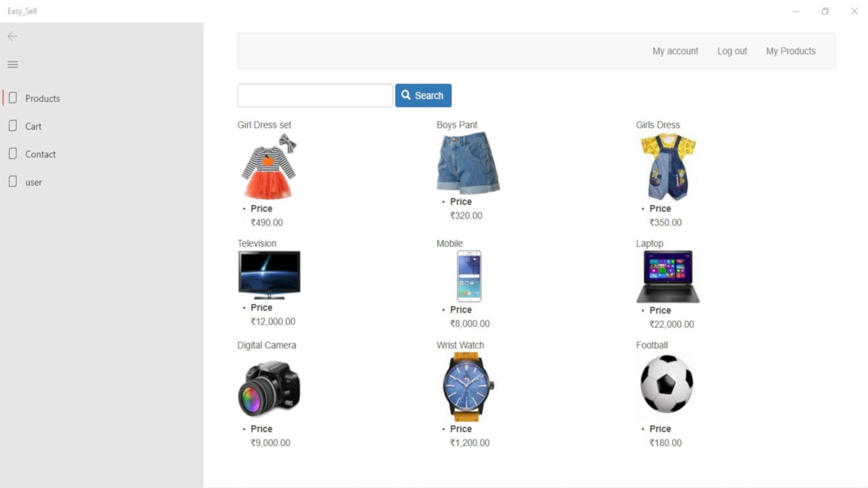The height and width of the screenshot is (488, 868).
Task: Toggle the hamburger menu icon
Action: click(13, 64)
